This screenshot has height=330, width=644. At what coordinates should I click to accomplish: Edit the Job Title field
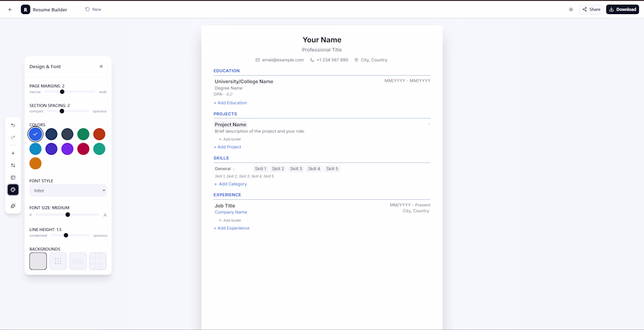point(225,206)
